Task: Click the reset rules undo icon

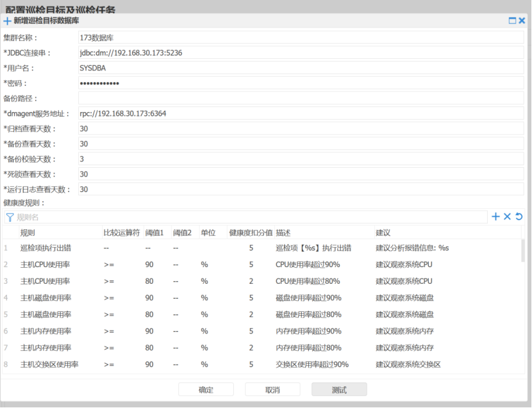Action: tap(519, 216)
